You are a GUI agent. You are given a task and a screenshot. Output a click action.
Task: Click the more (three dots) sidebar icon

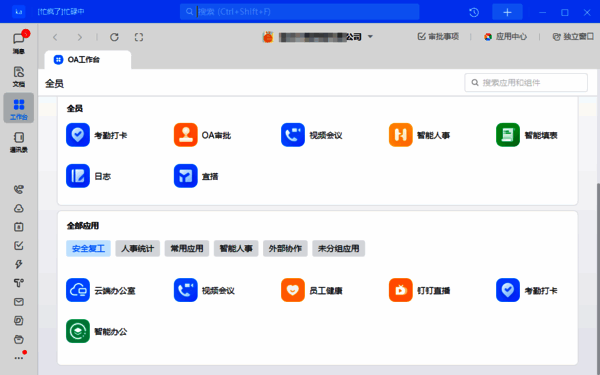click(19, 357)
